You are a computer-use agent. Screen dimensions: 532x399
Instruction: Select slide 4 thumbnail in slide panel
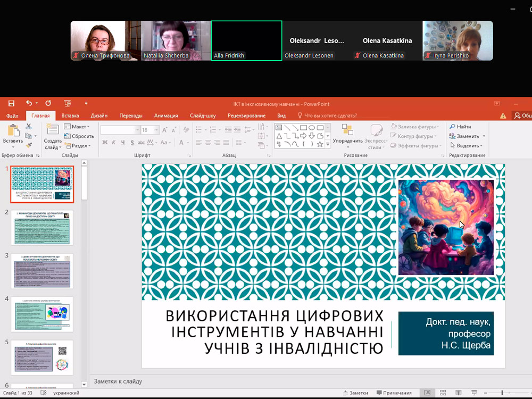tap(42, 314)
